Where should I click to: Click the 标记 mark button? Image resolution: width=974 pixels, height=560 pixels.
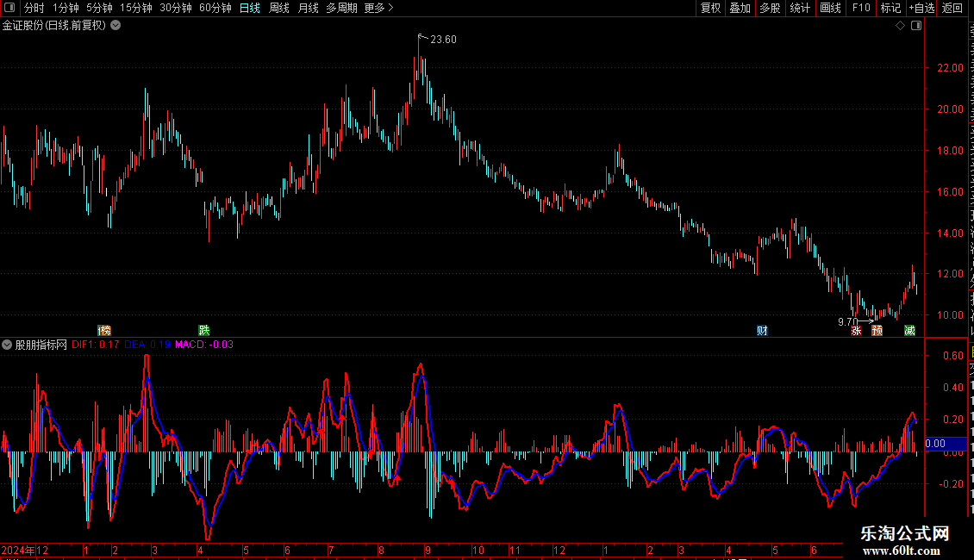[x=890, y=8]
